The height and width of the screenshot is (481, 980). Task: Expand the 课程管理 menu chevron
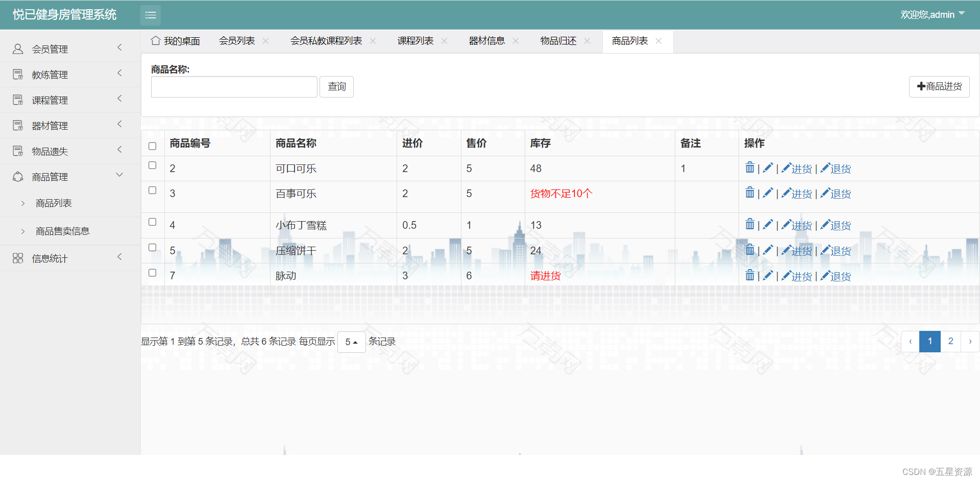tap(119, 99)
